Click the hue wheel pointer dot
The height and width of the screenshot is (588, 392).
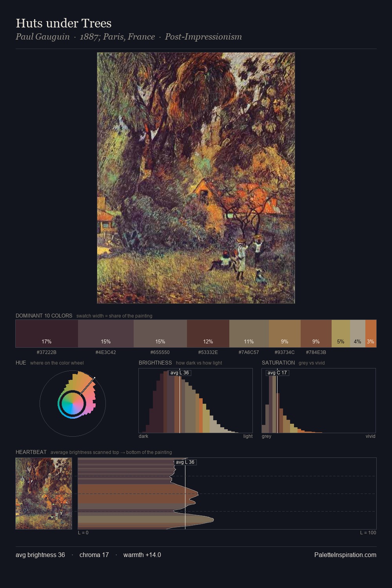point(94,378)
